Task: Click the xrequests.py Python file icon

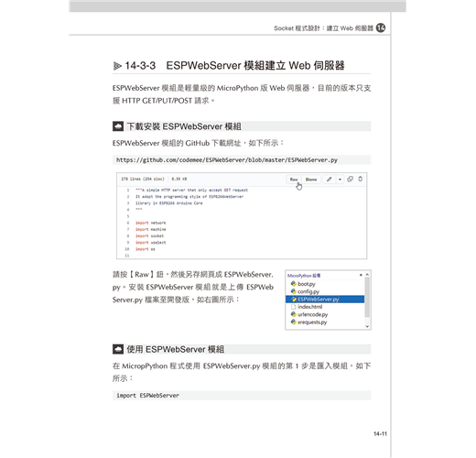Action: [x=294, y=322]
